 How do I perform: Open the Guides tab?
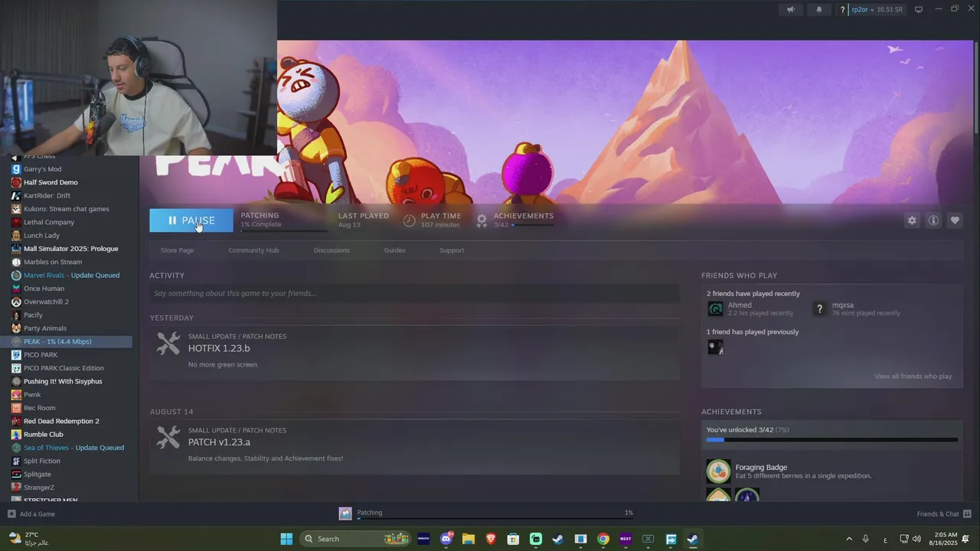395,250
